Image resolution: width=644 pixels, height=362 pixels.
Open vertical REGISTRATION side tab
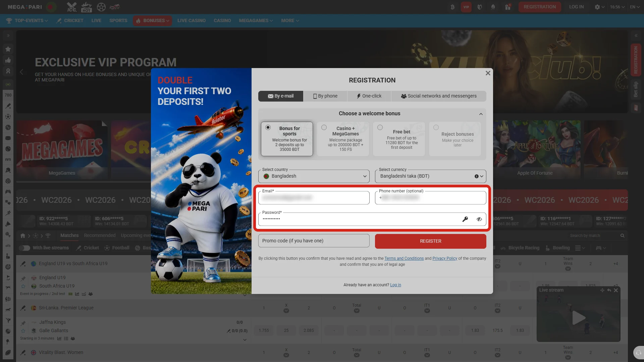(x=636, y=60)
